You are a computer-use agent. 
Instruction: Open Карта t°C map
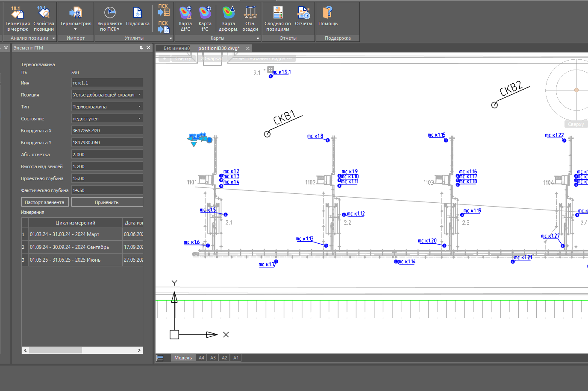(x=205, y=18)
